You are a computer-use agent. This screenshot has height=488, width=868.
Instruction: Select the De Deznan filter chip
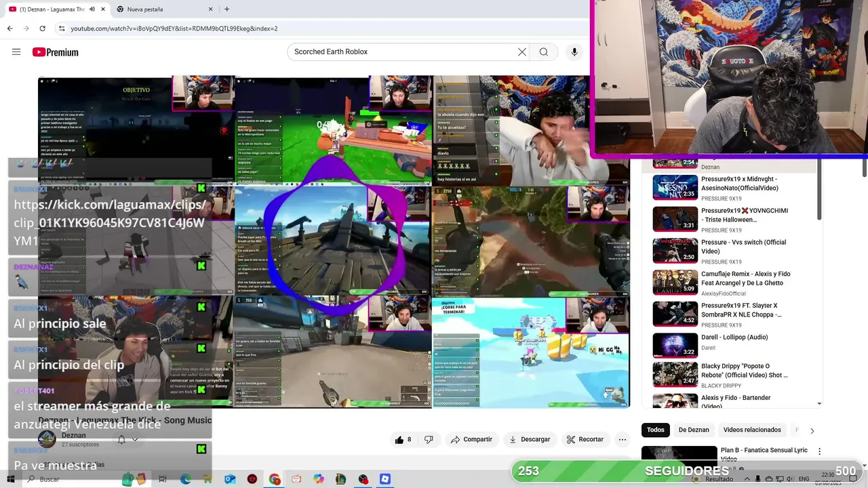point(694,430)
